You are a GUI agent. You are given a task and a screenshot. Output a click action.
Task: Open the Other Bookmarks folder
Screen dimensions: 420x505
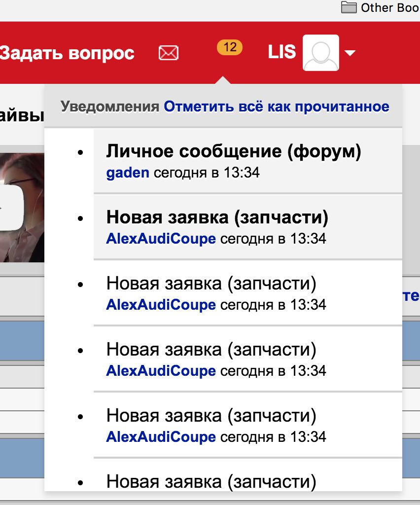click(380, 8)
